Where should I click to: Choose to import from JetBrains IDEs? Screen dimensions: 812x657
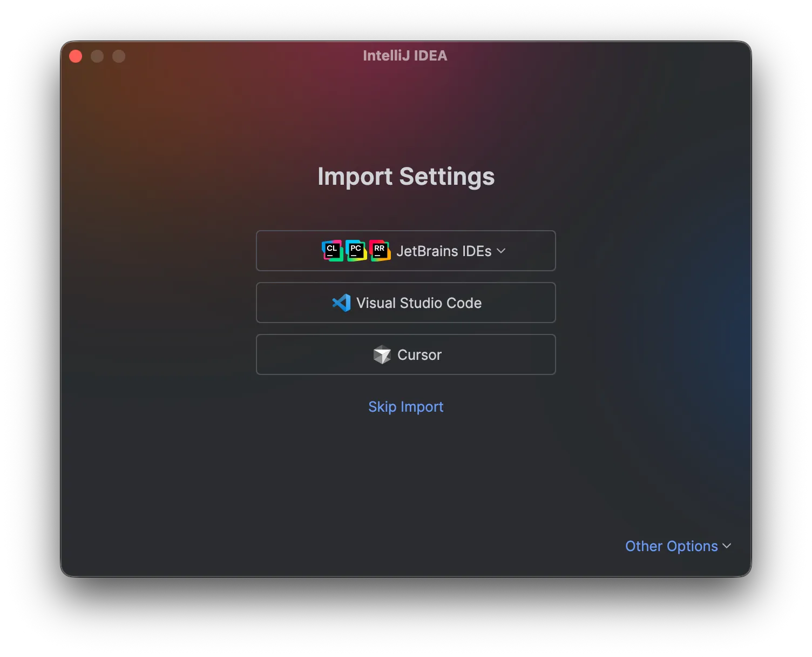[x=405, y=251]
